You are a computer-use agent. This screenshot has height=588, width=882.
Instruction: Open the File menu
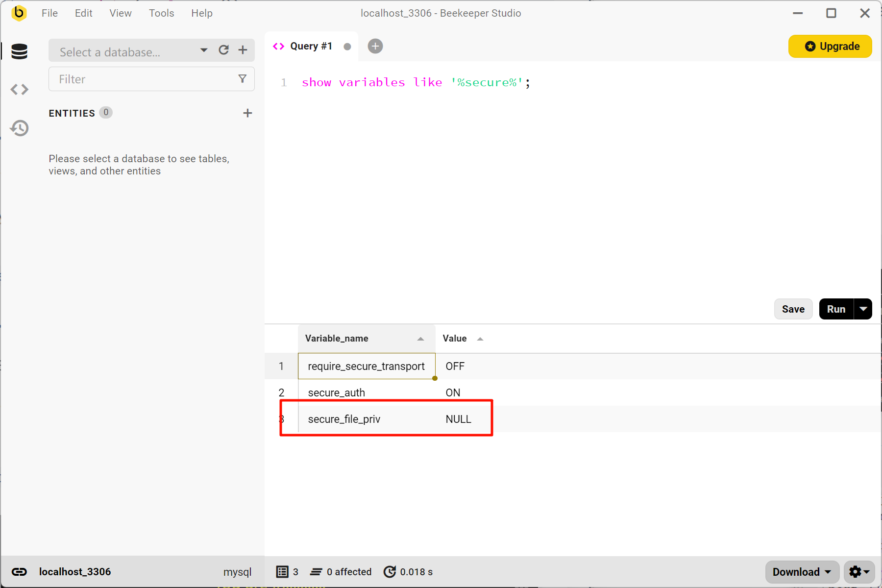(49, 13)
